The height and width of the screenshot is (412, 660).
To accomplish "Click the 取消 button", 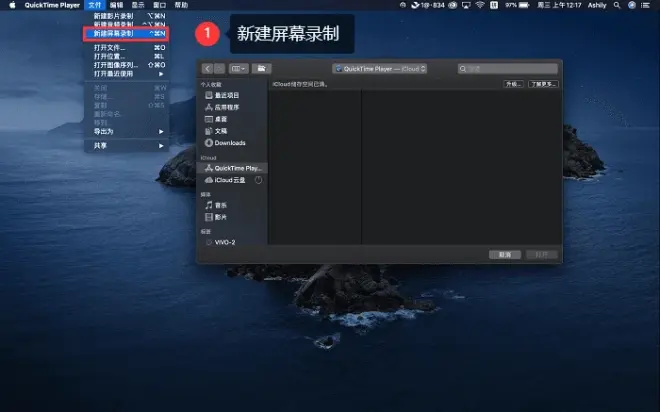I will tap(505, 255).
